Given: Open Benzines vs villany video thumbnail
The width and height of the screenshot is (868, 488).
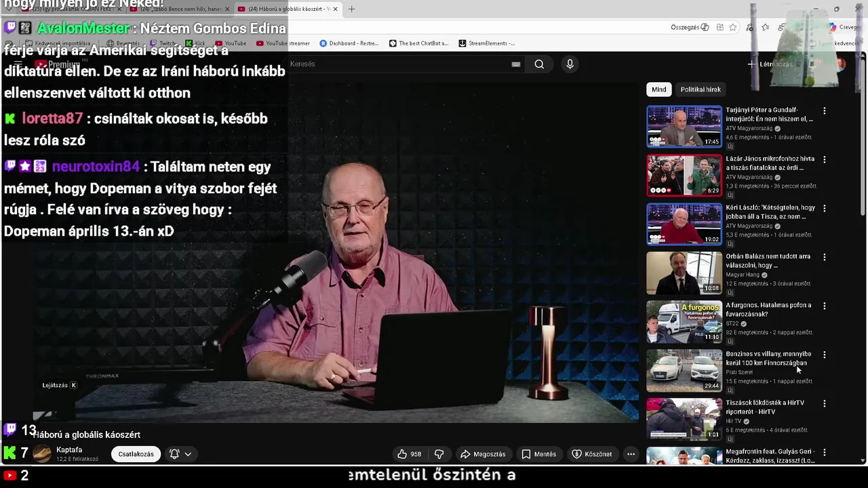Looking at the screenshot, I should coord(684,370).
